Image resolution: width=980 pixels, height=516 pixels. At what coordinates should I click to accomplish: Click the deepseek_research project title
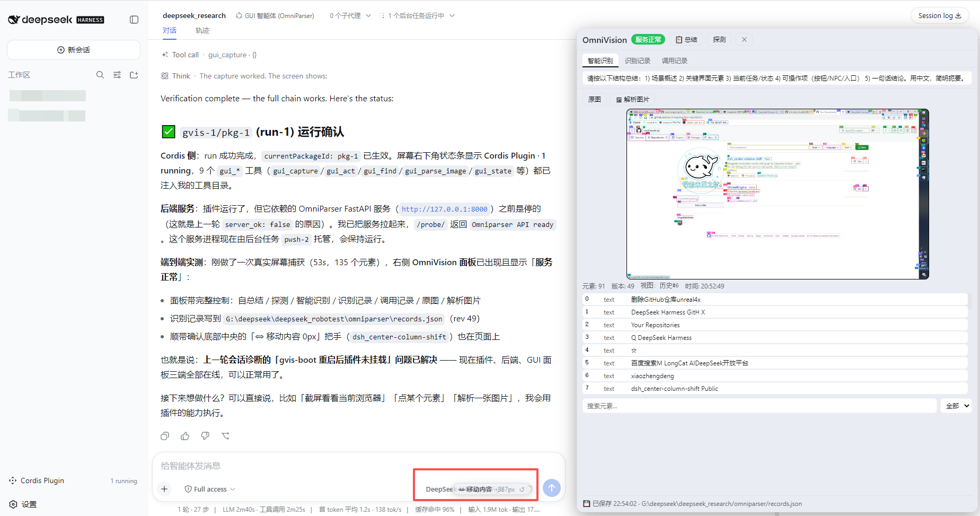point(194,15)
